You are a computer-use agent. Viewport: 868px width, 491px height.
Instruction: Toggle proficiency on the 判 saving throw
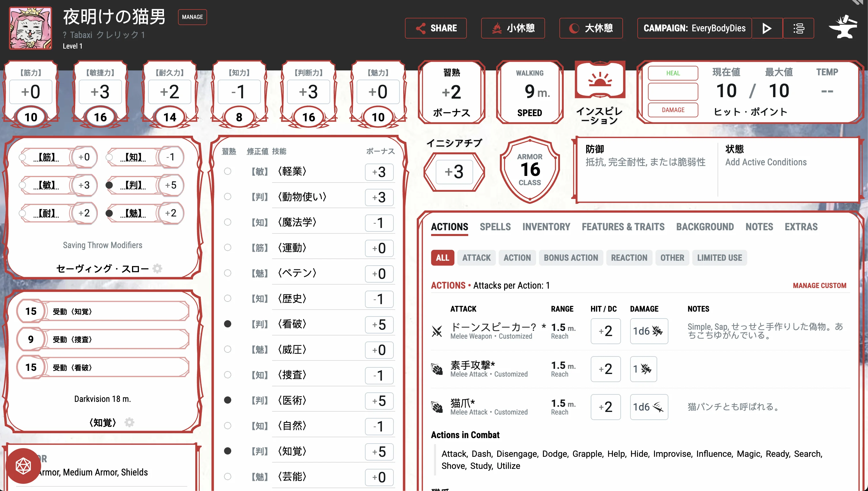coord(109,185)
